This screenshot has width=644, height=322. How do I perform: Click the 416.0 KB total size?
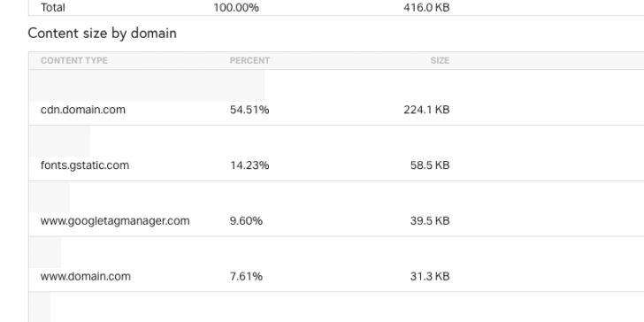point(426,7)
